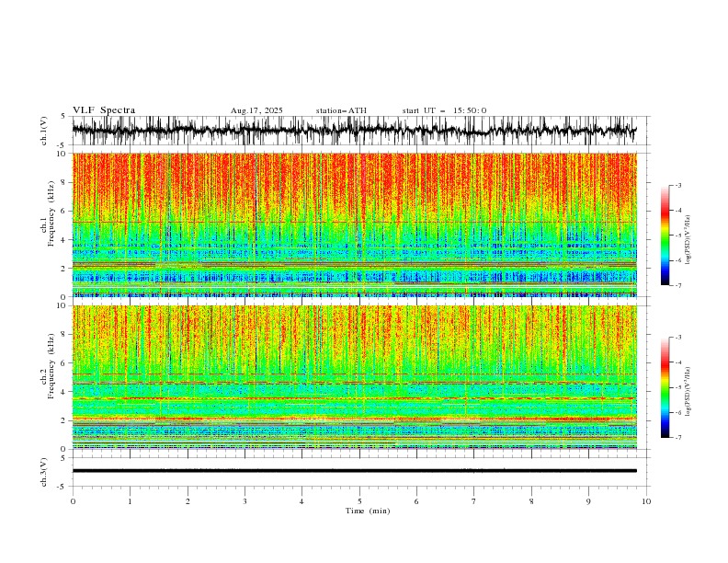The height and width of the screenshot is (563, 728).
Task: Click the "10" kHz tick on ch.1 spectrogram
Action: coord(63,154)
